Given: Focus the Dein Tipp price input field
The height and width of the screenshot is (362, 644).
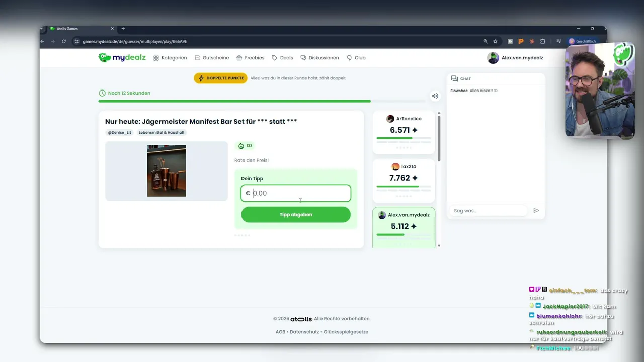Looking at the screenshot, I should (296, 193).
